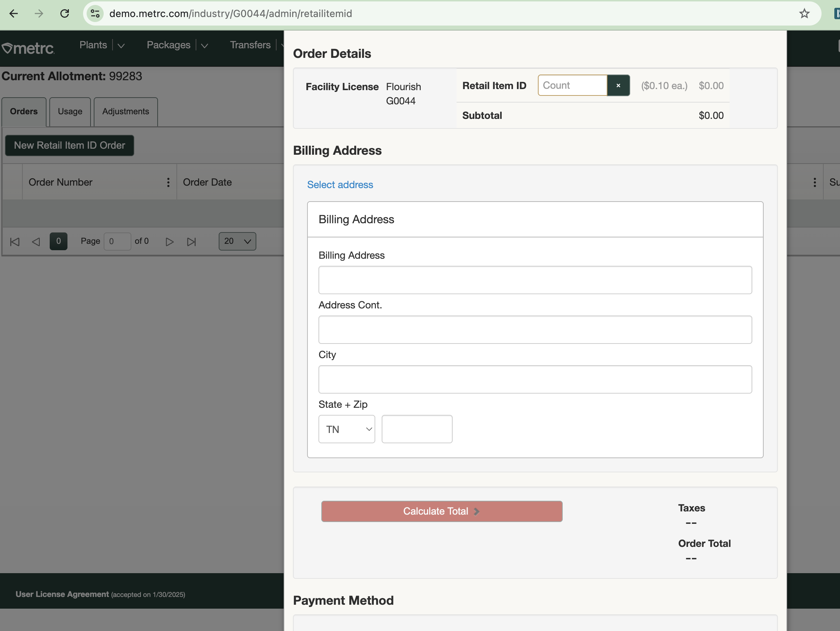Click the browser back arrow

click(14, 14)
